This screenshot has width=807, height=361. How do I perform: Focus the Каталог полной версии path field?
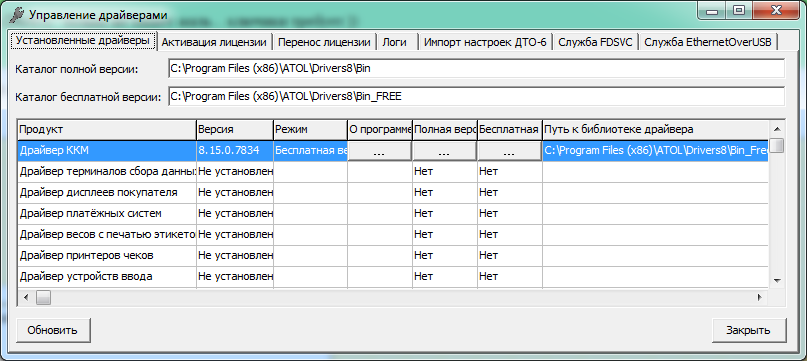[477, 68]
